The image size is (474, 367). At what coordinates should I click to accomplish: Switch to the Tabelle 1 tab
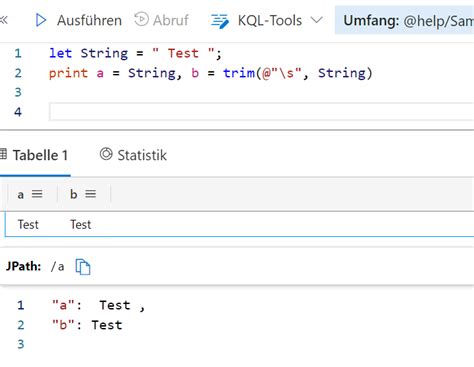pyautogui.click(x=35, y=155)
